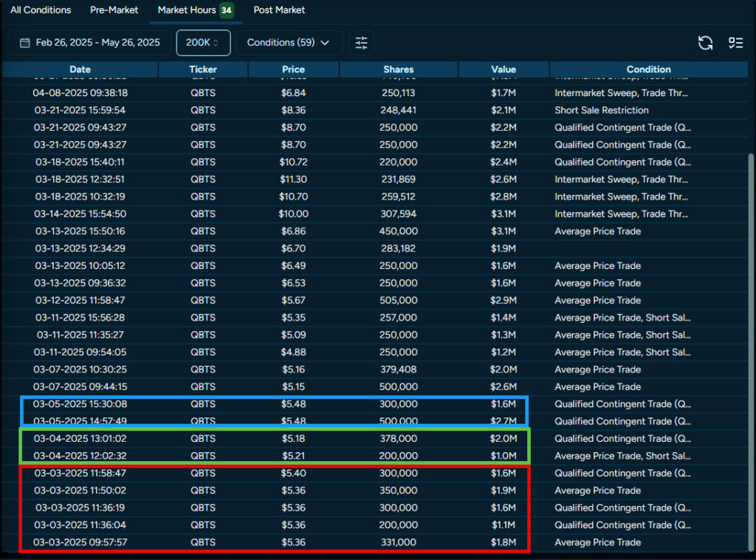Open the column list view options icon
The width and height of the screenshot is (756, 560).
point(735,43)
